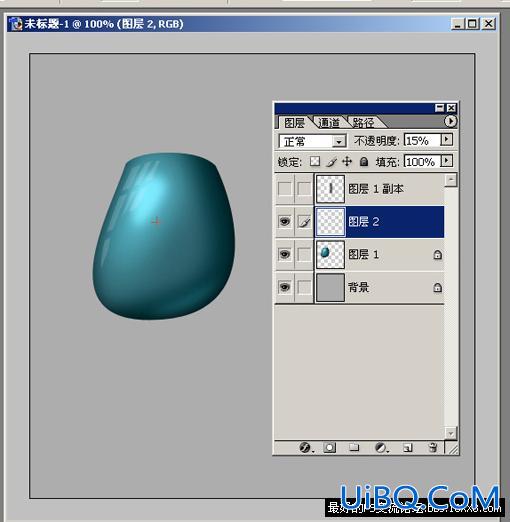
Task: Click gray thumbnail of 背景 layer
Action: tap(330, 287)
